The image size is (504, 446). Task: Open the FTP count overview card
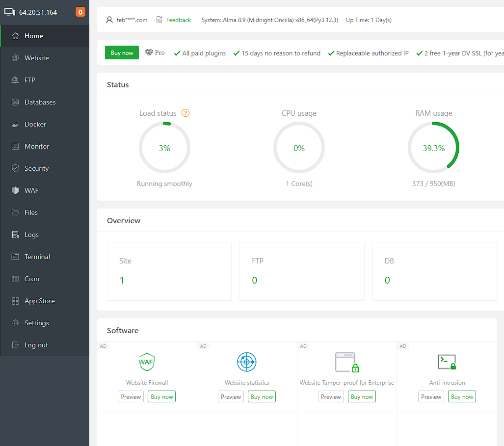point(302,271)
